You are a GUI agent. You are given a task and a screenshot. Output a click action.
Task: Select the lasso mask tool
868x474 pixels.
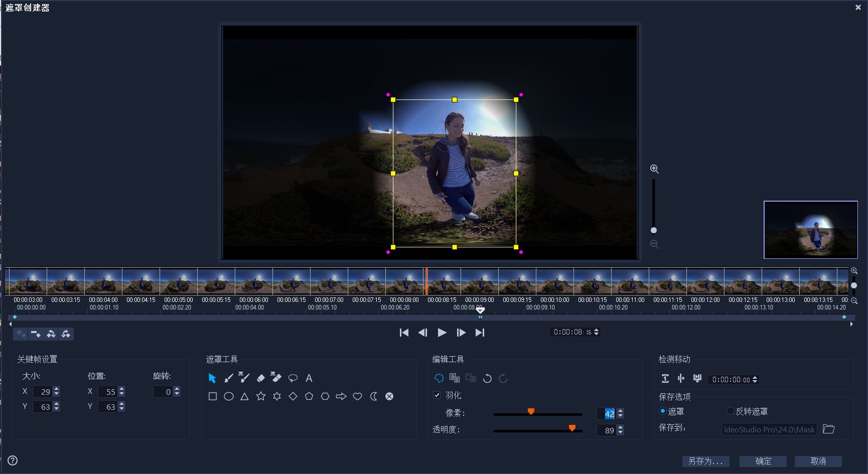[x=293, y=378]
